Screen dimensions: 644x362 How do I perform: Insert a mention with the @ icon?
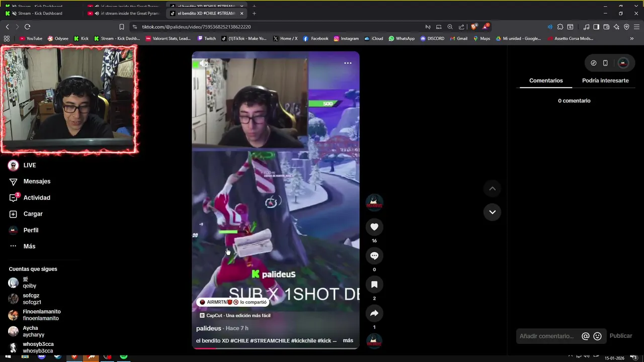pos(586,336)
